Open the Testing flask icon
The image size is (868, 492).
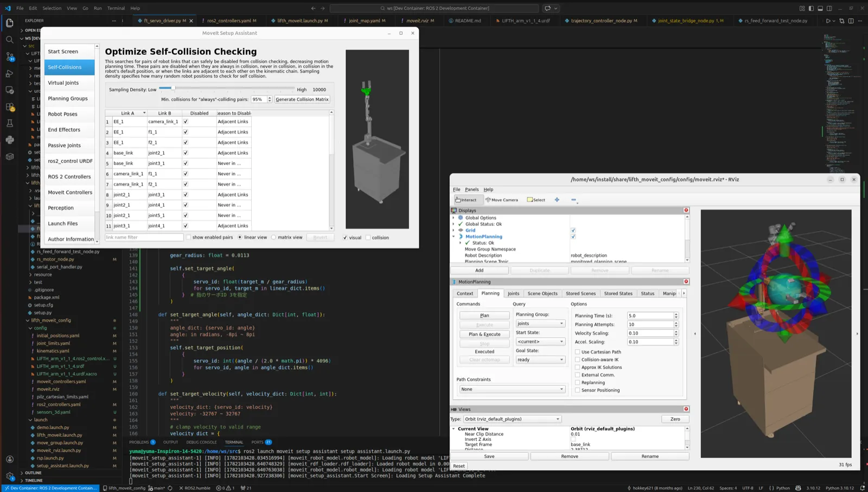point(9,123)
